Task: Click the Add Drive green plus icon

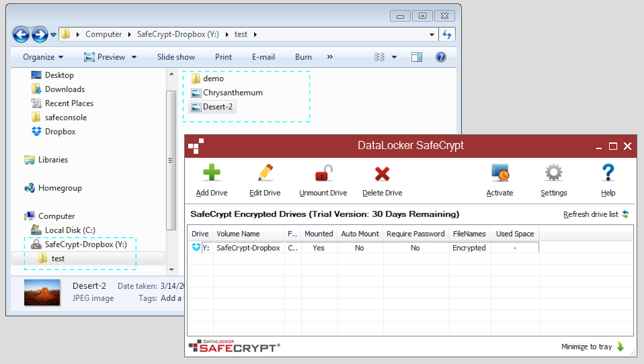Action: click(212, 173)
